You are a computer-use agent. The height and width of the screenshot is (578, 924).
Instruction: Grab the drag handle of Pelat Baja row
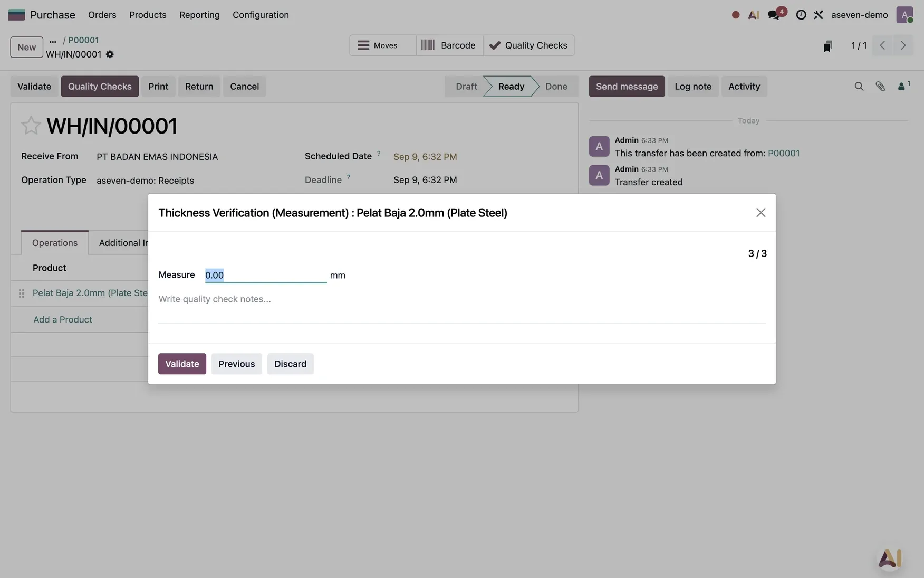coord(22,293)
